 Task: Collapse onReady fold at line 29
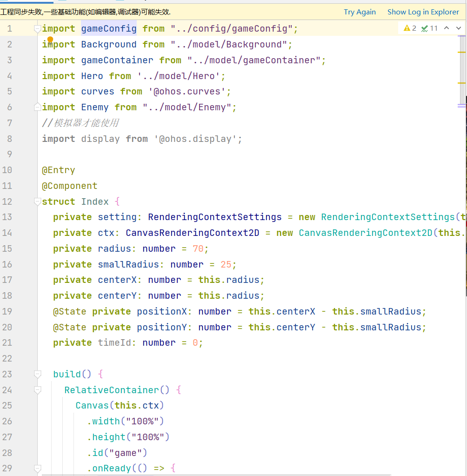click(x=38, y=469)
